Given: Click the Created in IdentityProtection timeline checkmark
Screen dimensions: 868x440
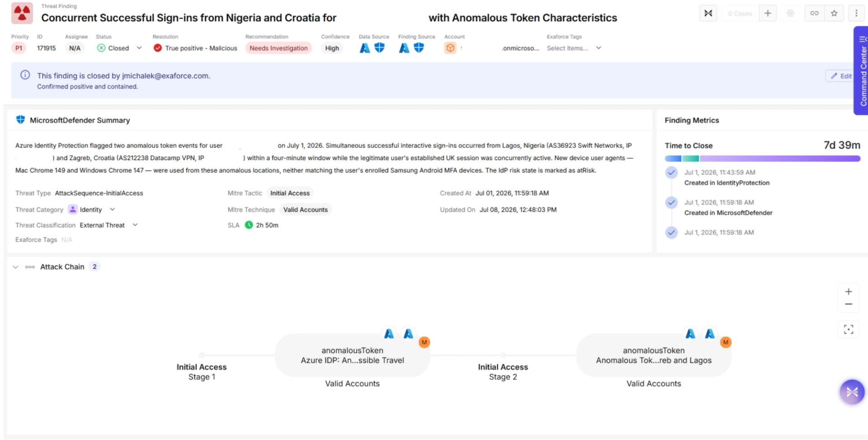Looking at the screenshot, I should 671,172.
